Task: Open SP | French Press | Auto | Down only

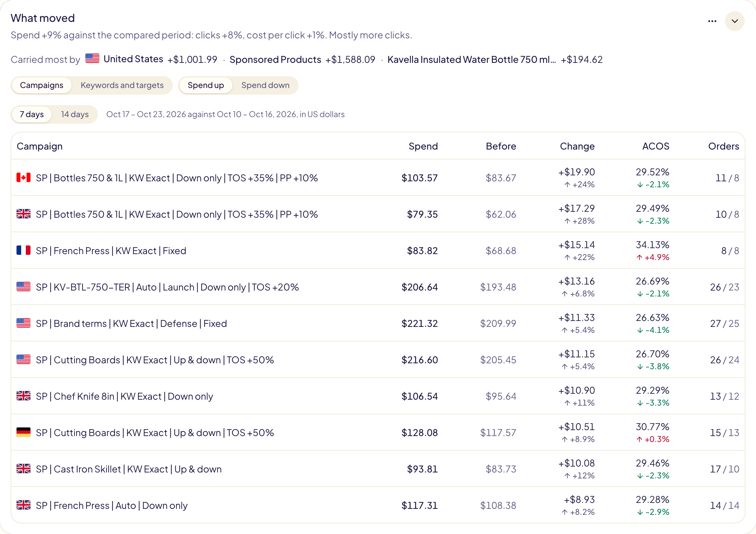Action: [x=112, y=506]
